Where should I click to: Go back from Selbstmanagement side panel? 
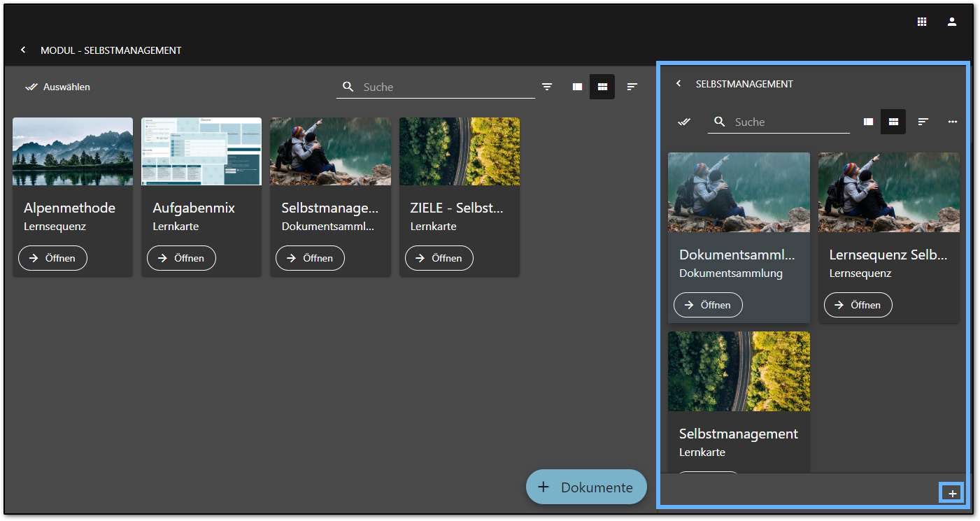pos(678,84)
